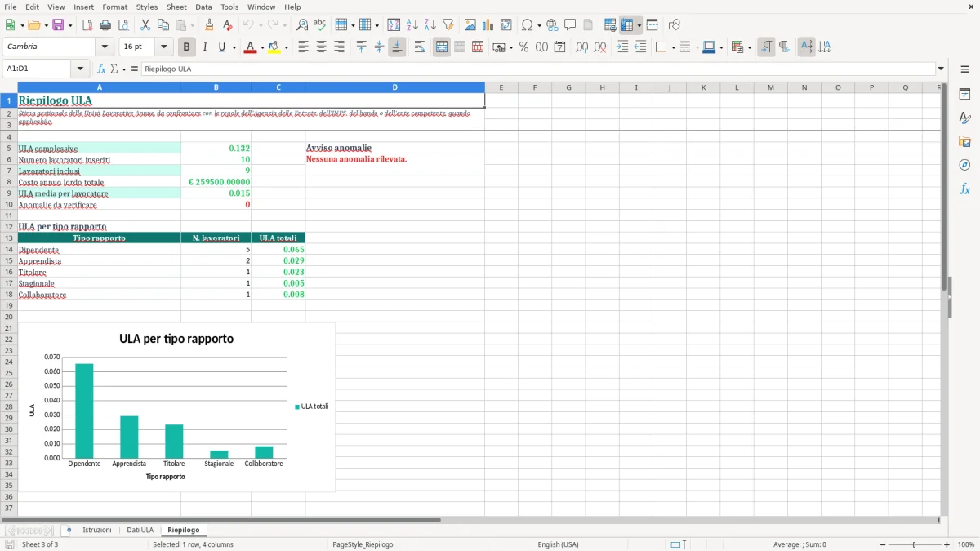This screenshot has width=980, height=551.
Task: Open Find & Replace
Action: [302, 25]
